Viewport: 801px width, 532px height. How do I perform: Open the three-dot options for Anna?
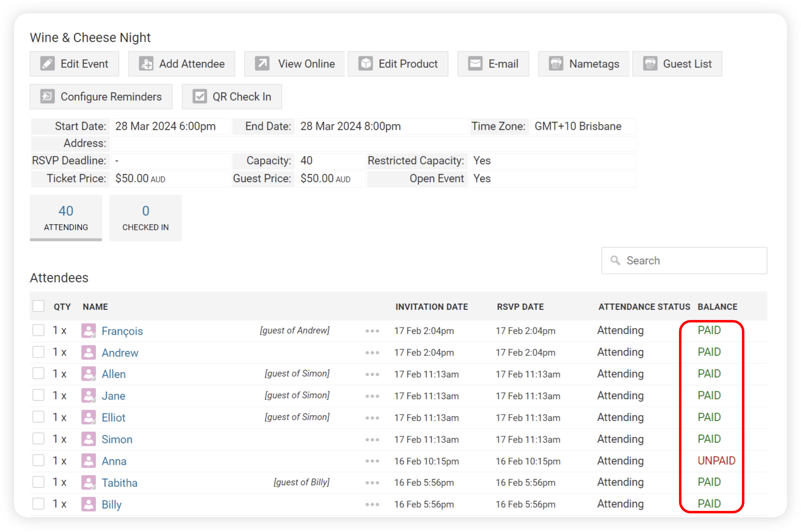372,461
